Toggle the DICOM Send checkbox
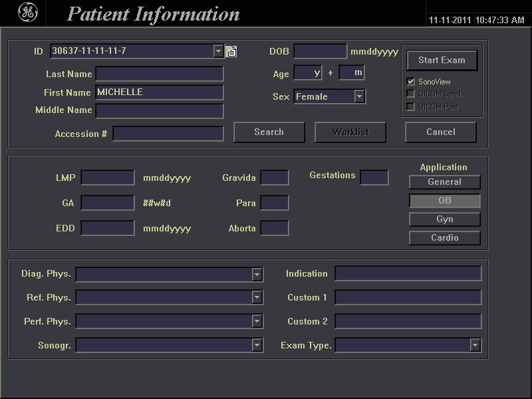532x399 pixels. [411, 94]
